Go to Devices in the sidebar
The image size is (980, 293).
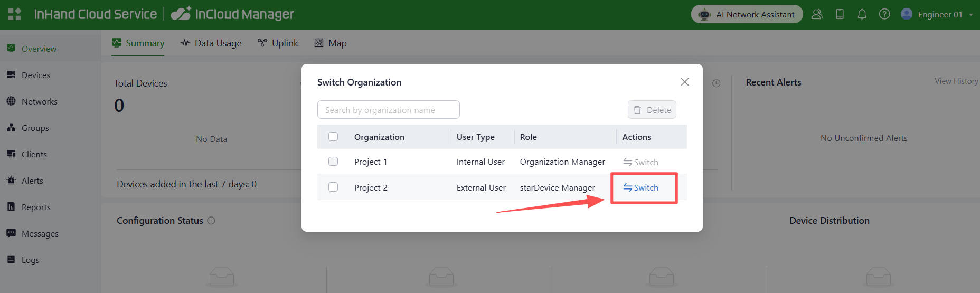35,75
